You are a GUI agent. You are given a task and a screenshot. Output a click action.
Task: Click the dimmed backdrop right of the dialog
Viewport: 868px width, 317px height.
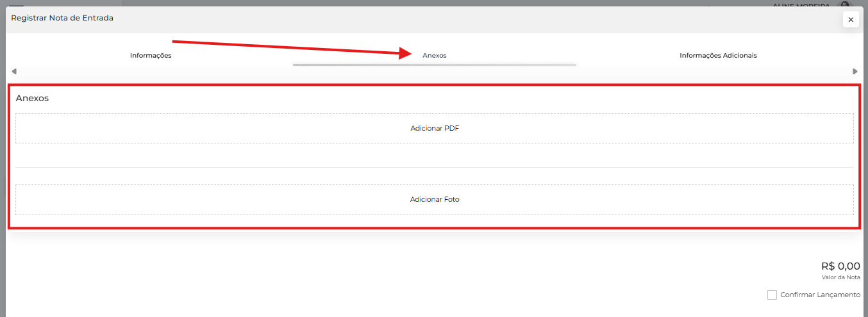pos(865,160)
